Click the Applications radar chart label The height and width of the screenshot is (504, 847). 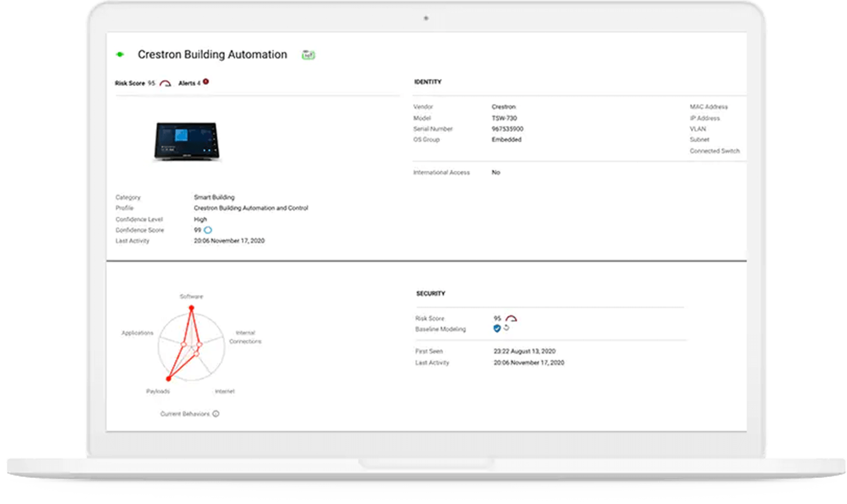(137, 333)
